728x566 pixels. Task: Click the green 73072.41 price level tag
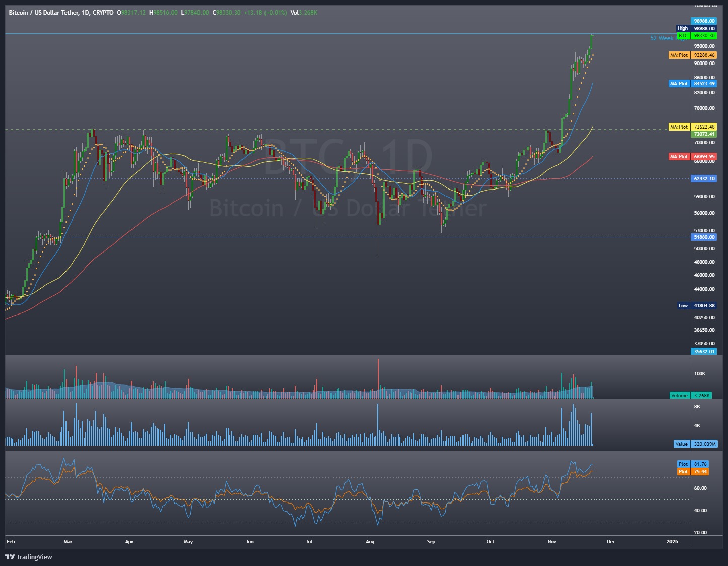pyautogui.click(x=704, y=134)
